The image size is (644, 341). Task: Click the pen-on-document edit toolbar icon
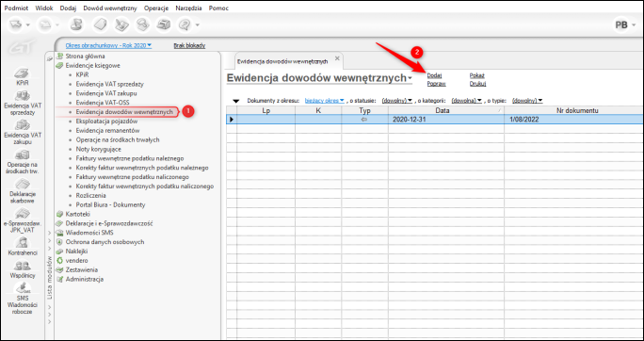121,25
